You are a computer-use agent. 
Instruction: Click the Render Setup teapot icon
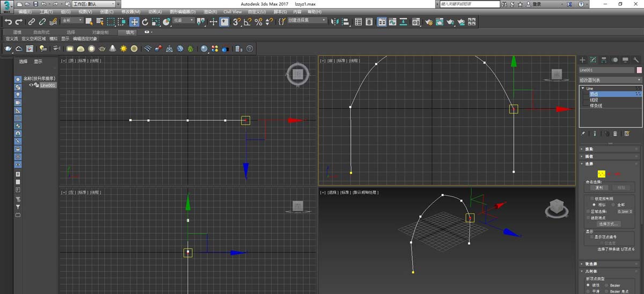click(429, 22)
